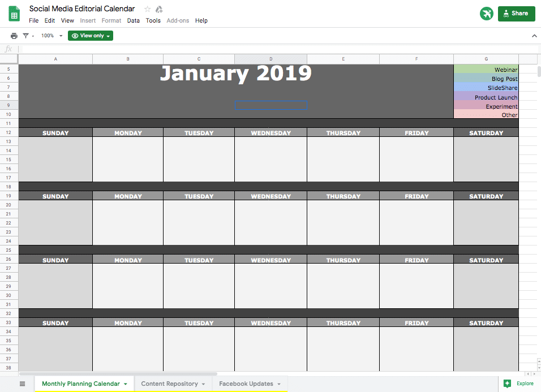Open the View only mode dropdown
Screen dimensions: 541x392
91,36
